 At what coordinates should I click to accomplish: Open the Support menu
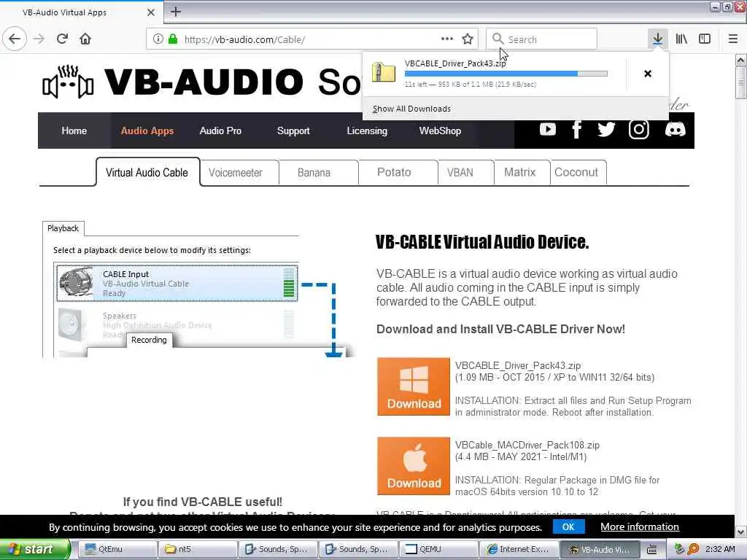[293, 131]
